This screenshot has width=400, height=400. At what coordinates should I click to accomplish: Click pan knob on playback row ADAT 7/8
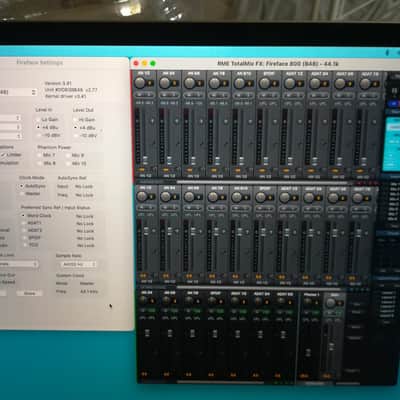point(357,198)
